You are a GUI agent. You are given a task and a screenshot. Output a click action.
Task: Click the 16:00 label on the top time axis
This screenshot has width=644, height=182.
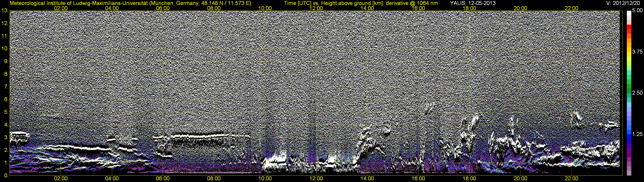(x=418, y=8)
